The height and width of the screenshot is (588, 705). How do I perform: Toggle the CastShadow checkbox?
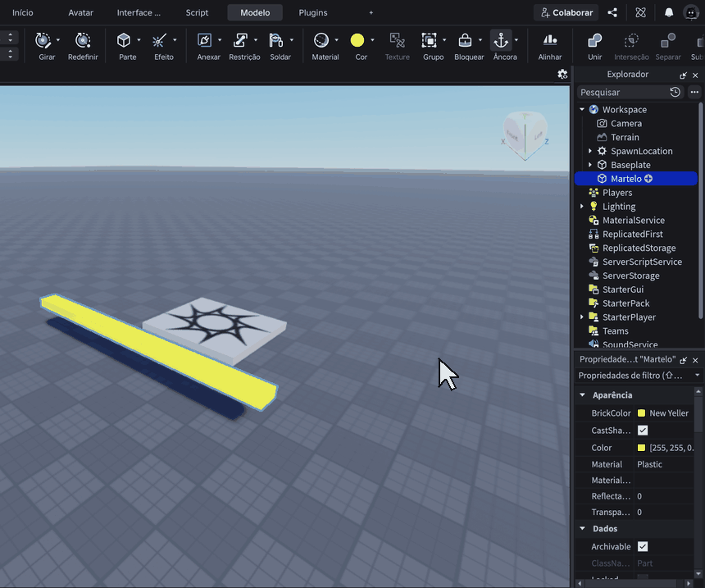click(x=643, y=431)
